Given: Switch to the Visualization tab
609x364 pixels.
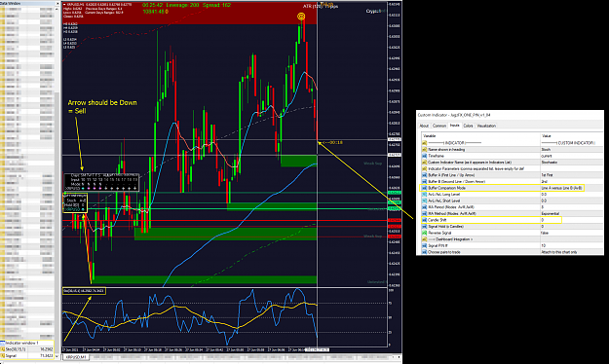Looking at the screenshot, I should point(486,126).
